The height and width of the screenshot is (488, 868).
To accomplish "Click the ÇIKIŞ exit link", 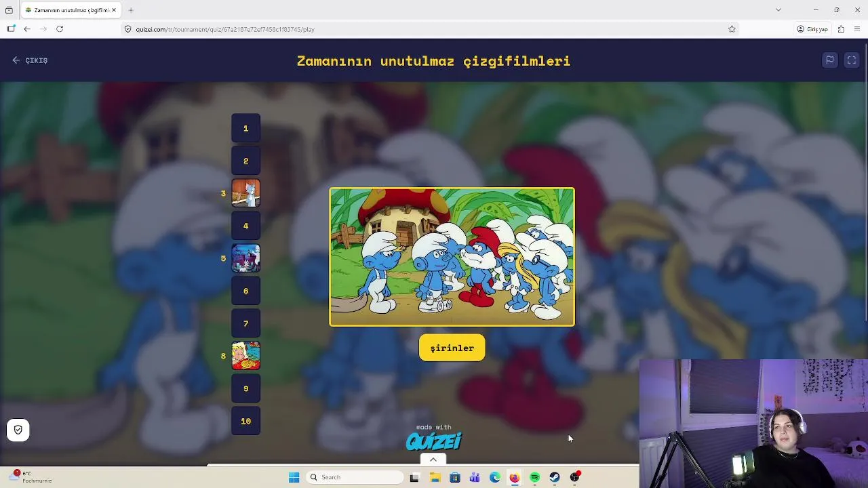I will pyautogui.click(x=30, y=60).
